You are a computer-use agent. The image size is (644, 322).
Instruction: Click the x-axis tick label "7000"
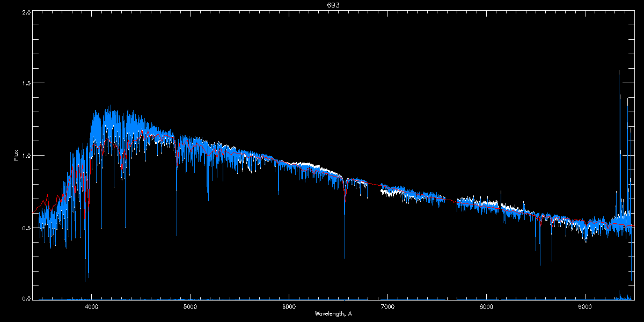[x=387, y=306]
